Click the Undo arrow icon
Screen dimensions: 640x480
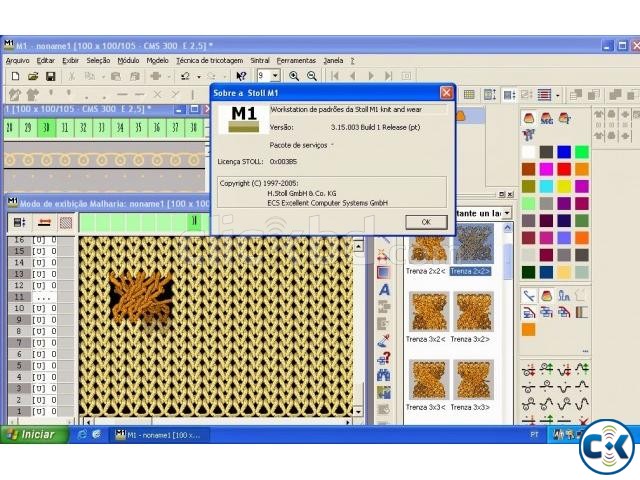pos(186,76)
